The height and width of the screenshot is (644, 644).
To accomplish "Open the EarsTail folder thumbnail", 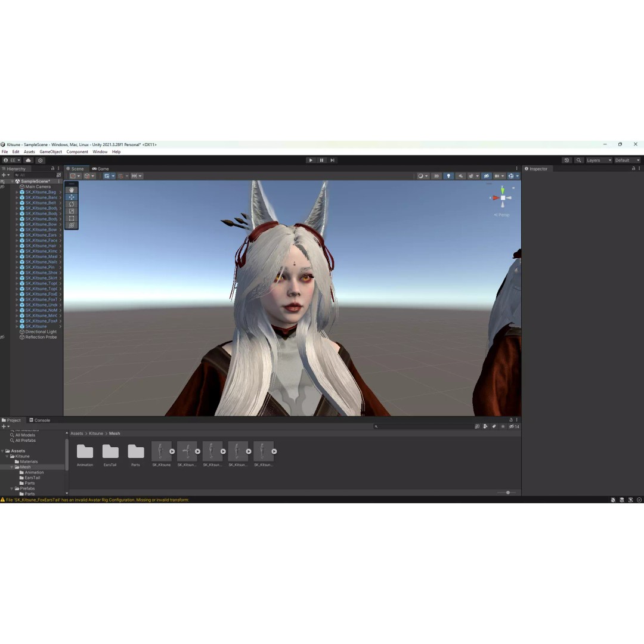I will (x=110, y=452).
